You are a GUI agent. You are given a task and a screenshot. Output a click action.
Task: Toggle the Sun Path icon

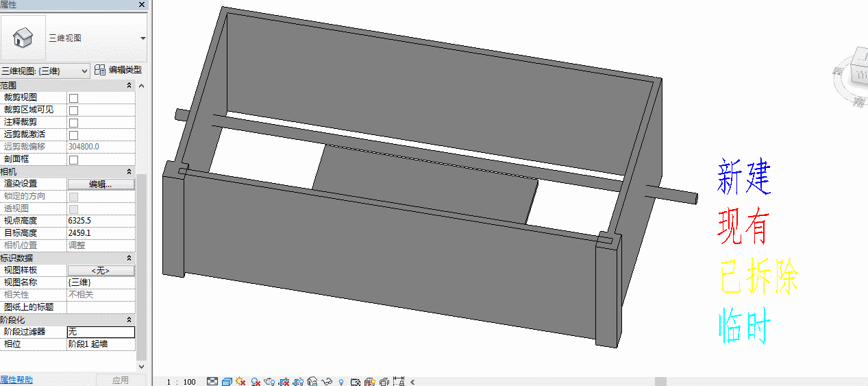(x=240, y=381)
